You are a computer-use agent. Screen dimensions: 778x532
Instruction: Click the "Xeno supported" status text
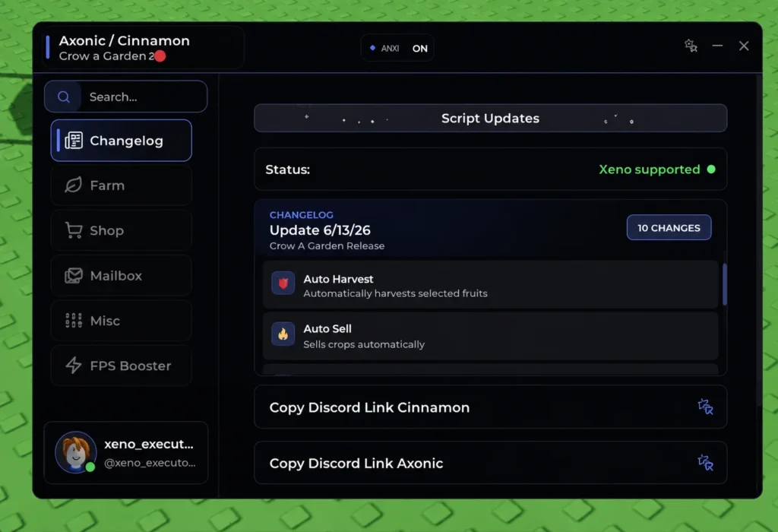649,169
